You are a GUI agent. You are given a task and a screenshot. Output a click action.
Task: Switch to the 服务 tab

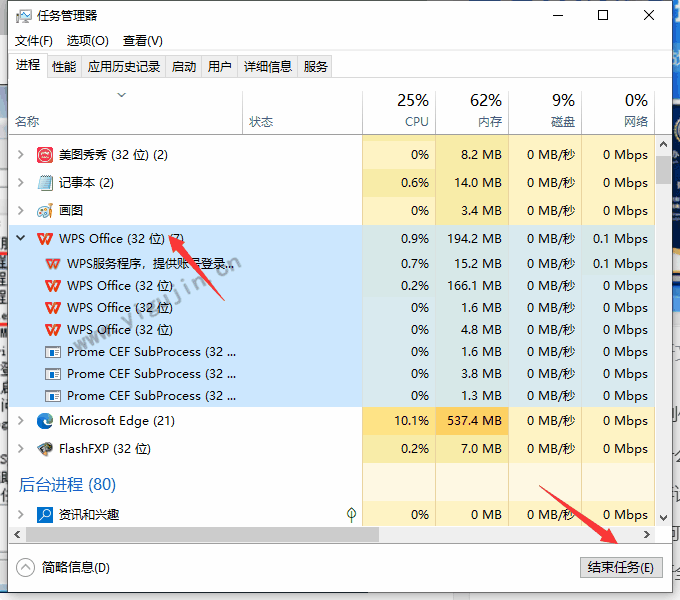(x=315, y=67)
